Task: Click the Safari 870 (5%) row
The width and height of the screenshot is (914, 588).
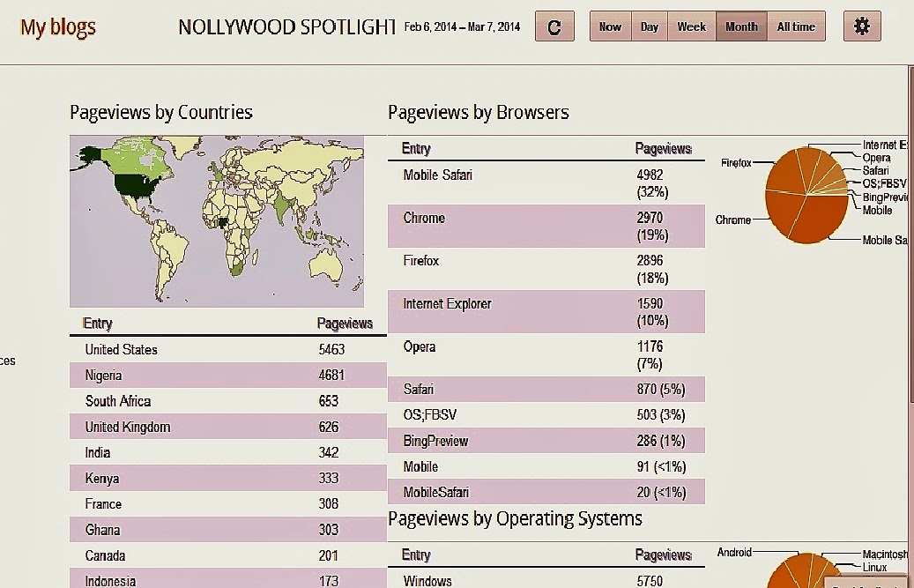Action: point(546,389)
